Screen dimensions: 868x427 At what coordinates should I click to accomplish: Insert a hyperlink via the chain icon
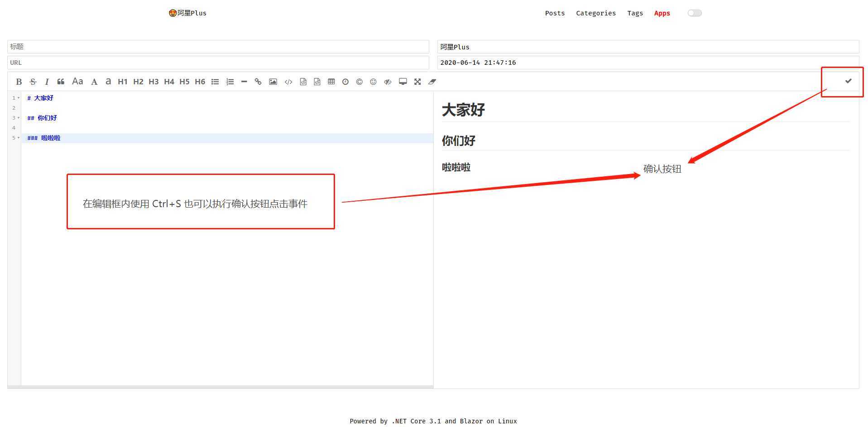pyautogui.click(x=258, y=82)
